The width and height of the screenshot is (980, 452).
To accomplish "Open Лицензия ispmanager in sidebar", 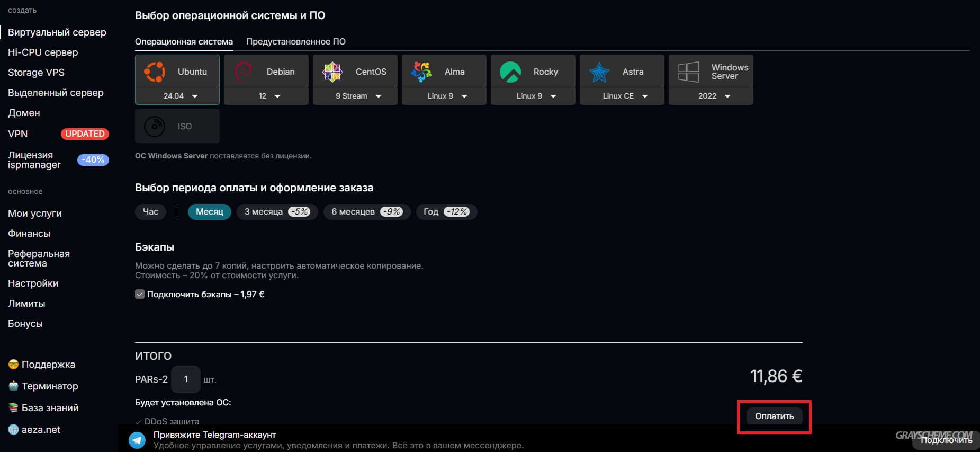I will (x=34, y=160).
